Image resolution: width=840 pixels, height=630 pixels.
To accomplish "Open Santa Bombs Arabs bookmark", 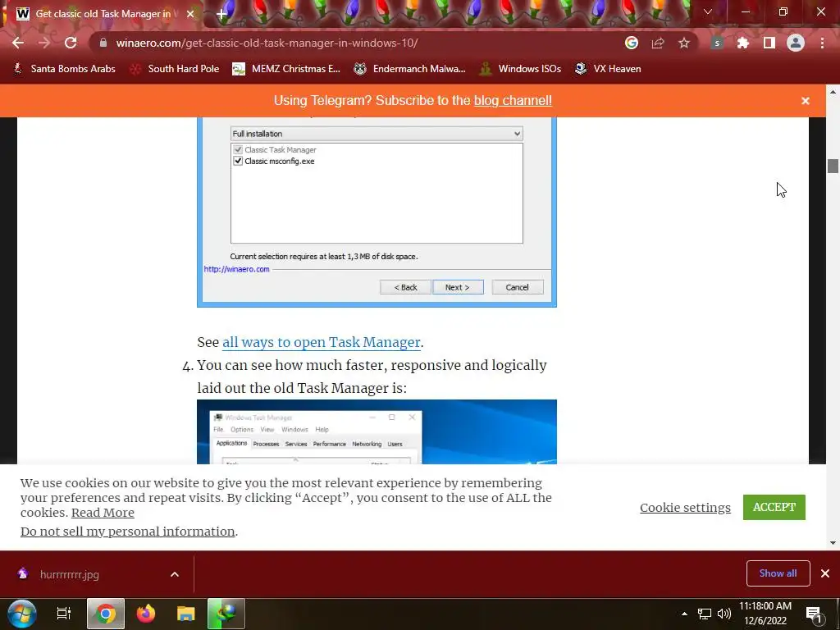I will [x=64, y=69].
